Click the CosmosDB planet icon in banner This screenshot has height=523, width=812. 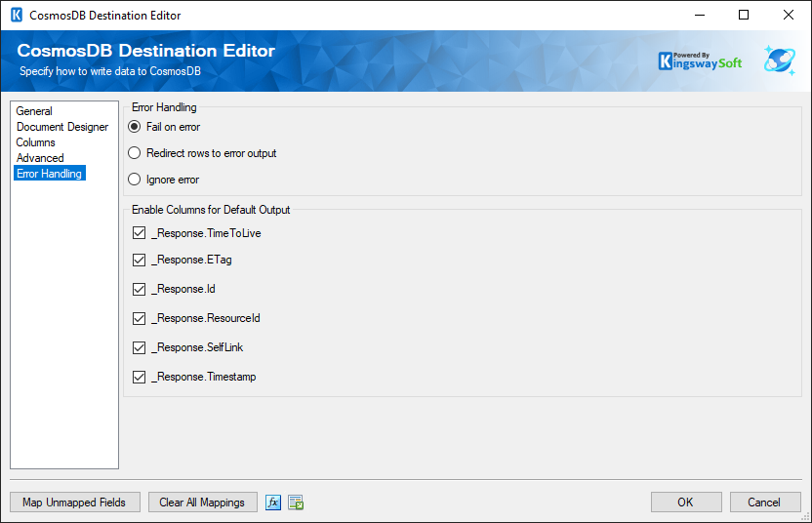(780, 60)
